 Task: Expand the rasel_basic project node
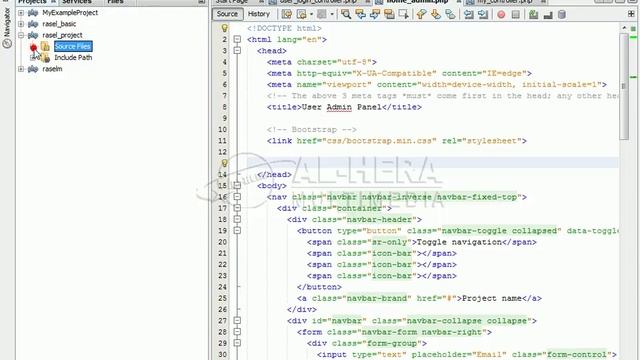(x=21, y=24)
